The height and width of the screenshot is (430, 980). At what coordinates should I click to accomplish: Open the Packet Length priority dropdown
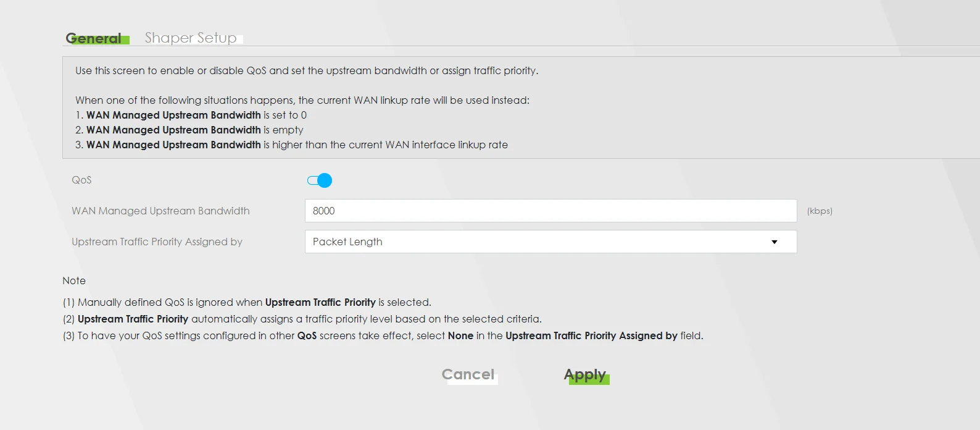click(543, 242)
